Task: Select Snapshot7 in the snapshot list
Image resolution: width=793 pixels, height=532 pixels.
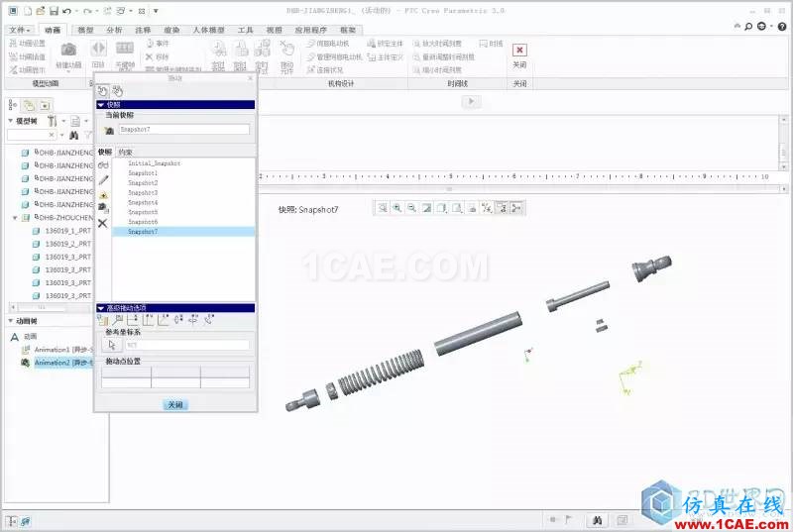Action: click(183, 232)
